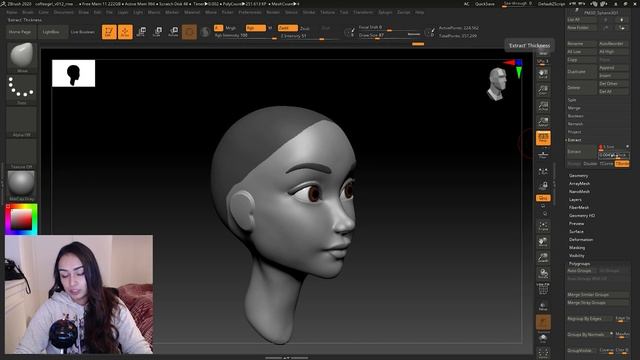Image resolution: width=640 pixels, height=360 pixels.
Task: Click the Del Other button
Action: (613, 84)
